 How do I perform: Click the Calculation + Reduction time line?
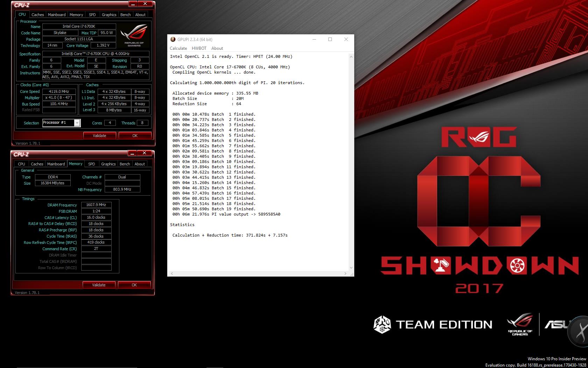[x=230, y=235]
